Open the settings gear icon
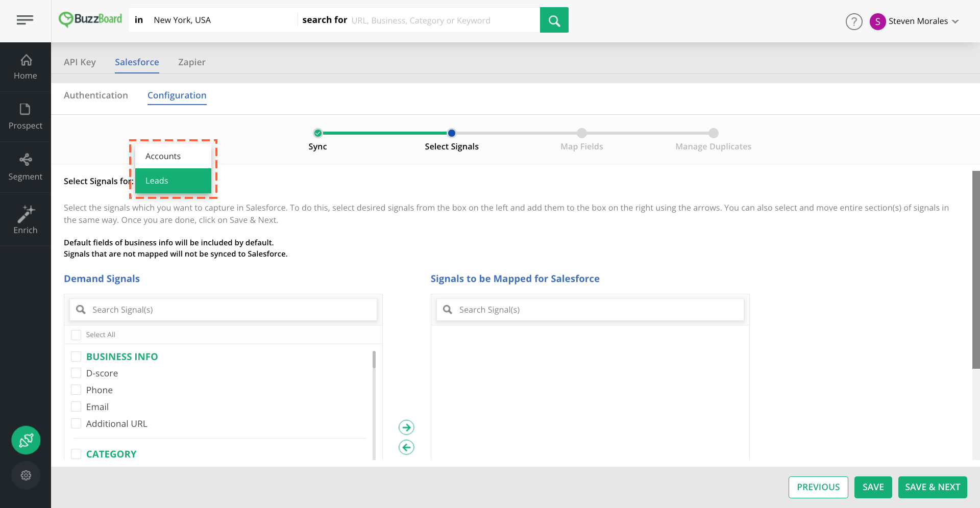This screenshot has height=508, width=980. coord(26,475)
